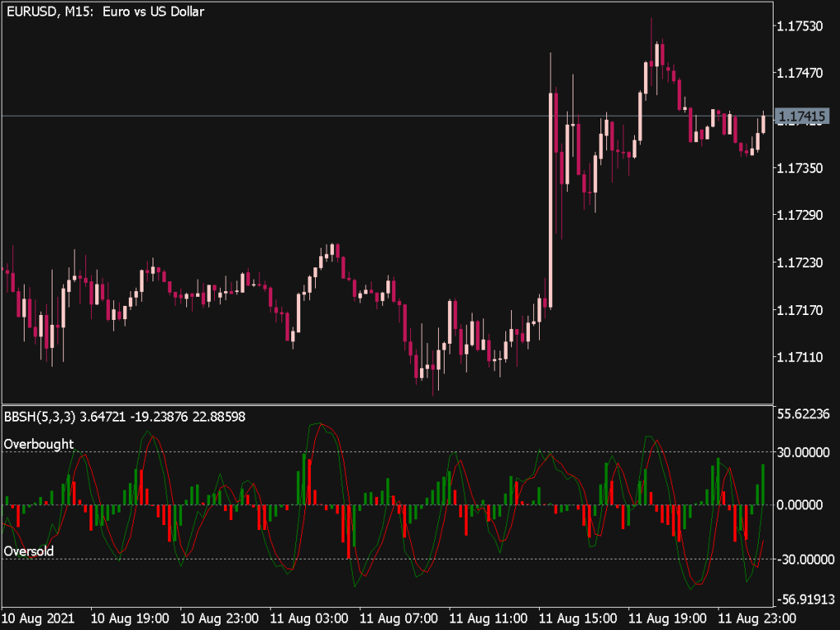Screen dimensions: 840x630
Task: Click the Overbought label in the indicator panel
Action: coord(39,444)
